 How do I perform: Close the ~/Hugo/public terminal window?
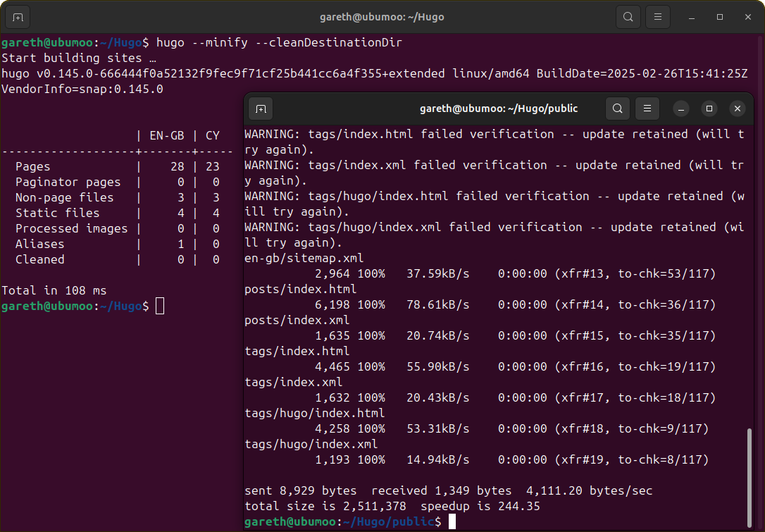(738, 109)
